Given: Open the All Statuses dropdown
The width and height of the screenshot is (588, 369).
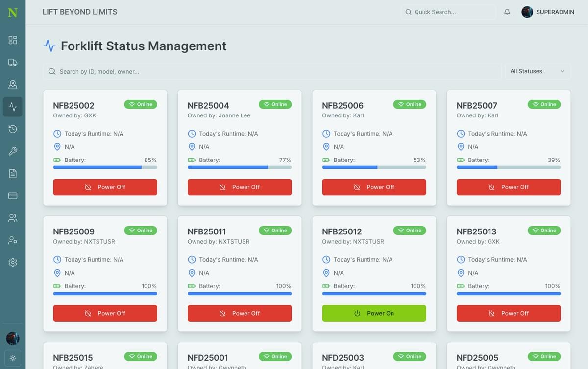Looking at the screenshot, I should [538, 71].
